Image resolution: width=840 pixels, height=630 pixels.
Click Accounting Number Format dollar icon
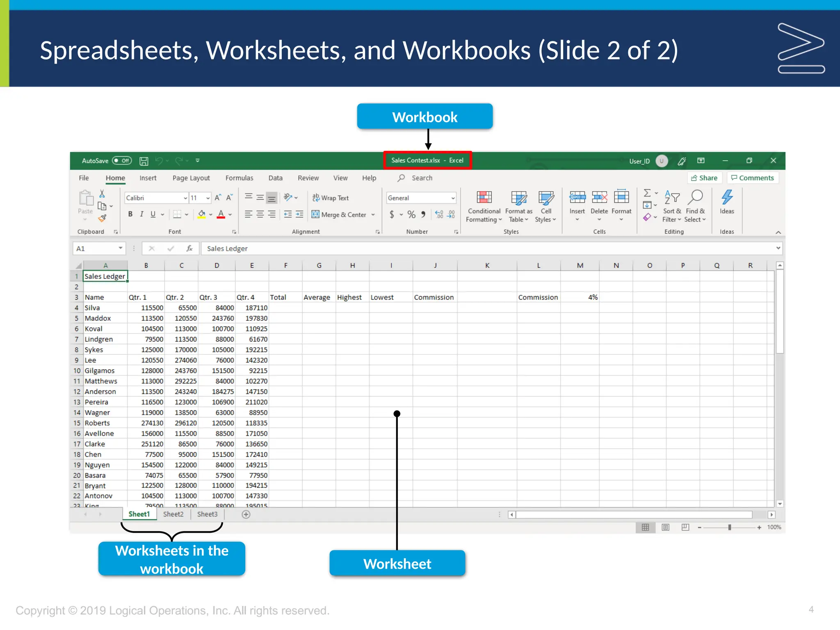392,215
